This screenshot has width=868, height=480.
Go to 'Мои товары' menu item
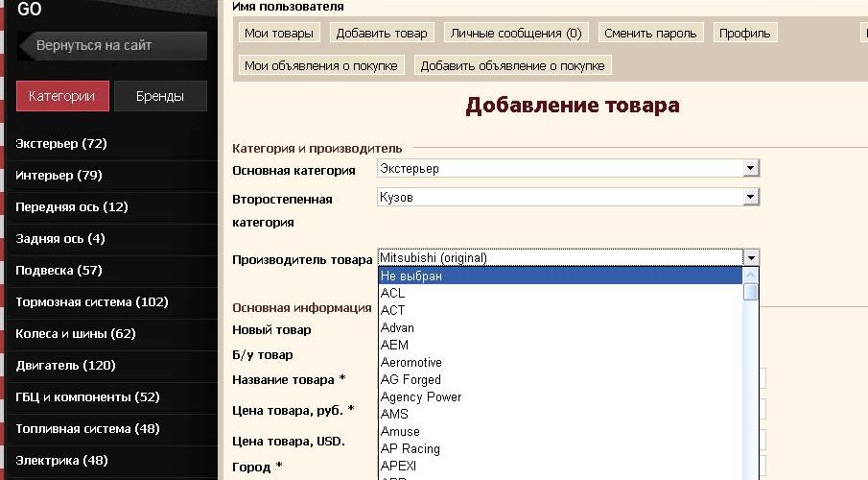(x=279, y=34)
